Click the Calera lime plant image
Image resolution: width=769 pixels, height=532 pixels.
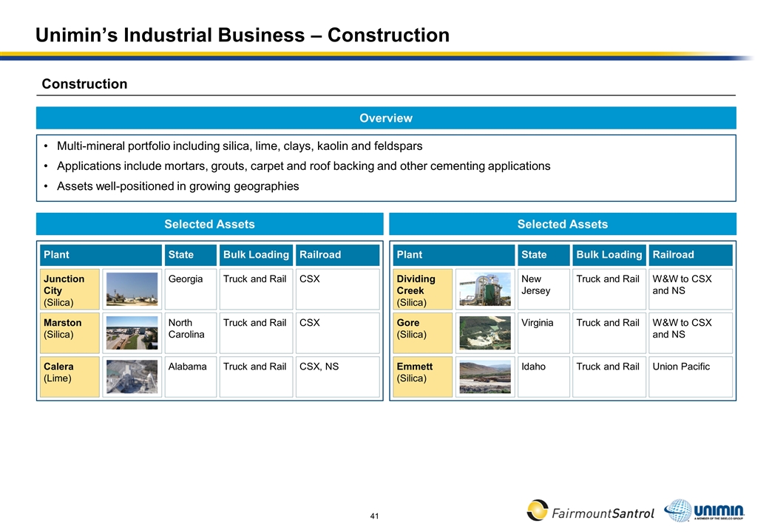coord(132,376)
